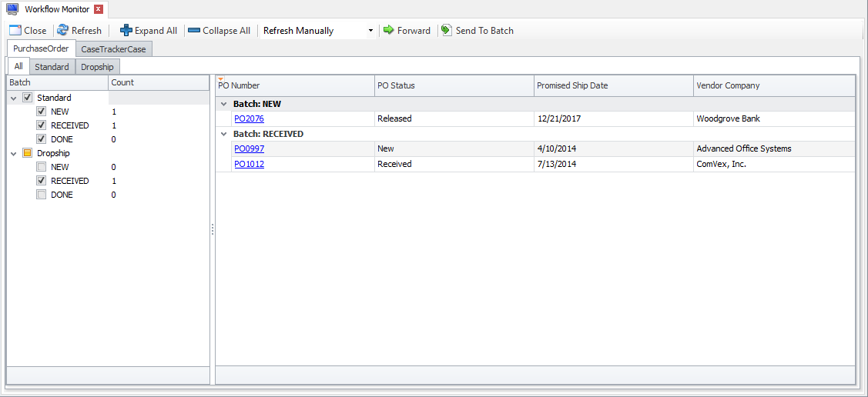
Task: Open the PO1012 purchase order link
Action: 249,164
